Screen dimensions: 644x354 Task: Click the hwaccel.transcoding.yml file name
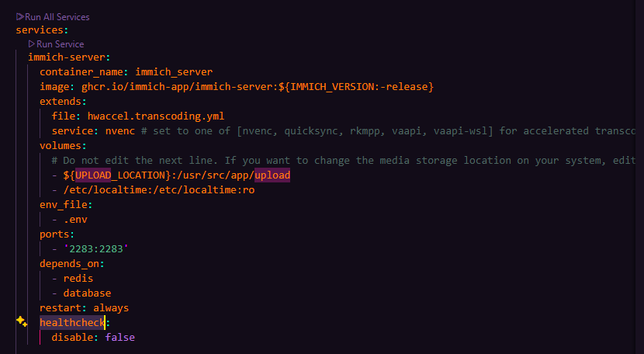[x=156, y=116]
